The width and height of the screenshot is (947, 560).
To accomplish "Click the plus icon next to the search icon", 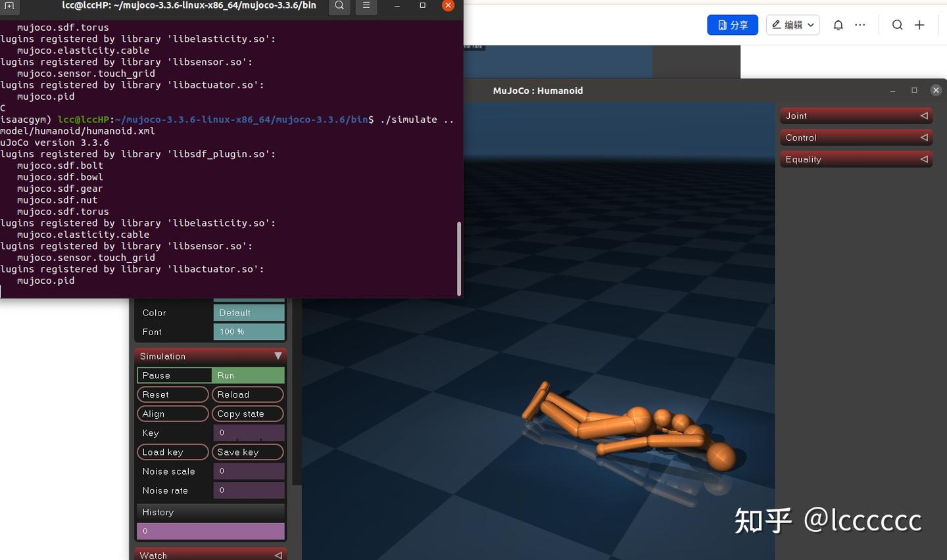I will tap(919, 24).
